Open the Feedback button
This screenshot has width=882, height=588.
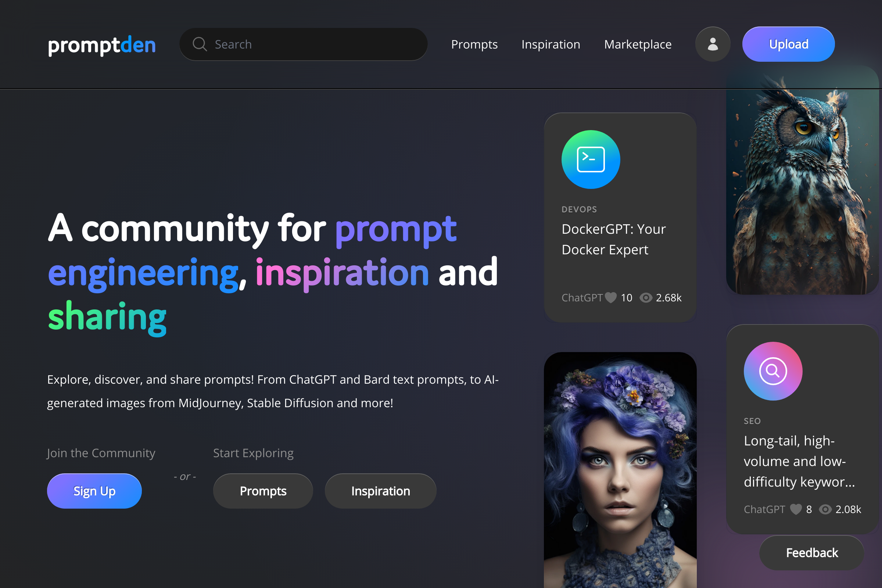point(812,553)
